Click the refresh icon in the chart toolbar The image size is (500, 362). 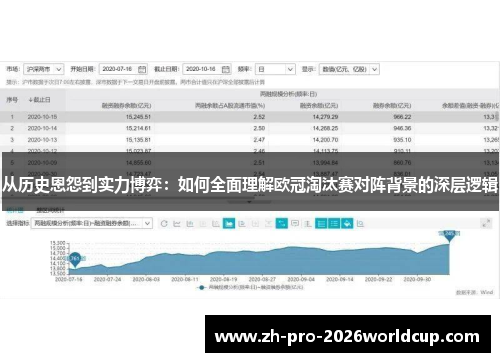[164, 223]
